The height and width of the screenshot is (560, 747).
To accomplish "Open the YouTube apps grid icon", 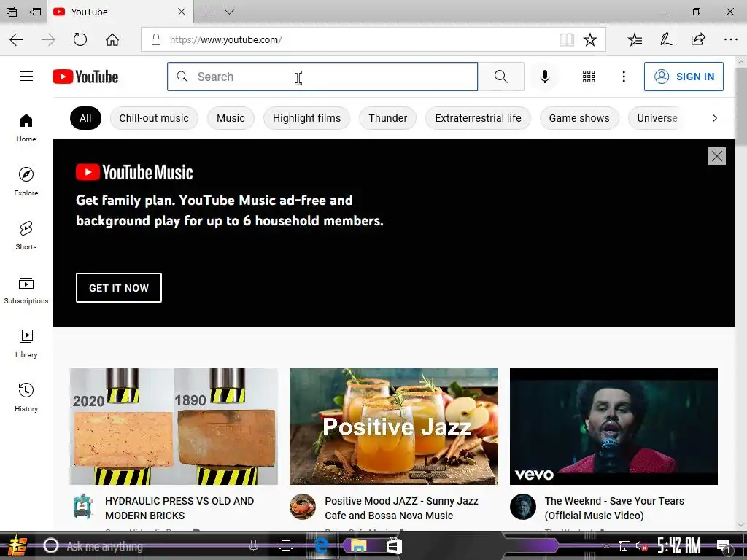I will click(589, 76).
